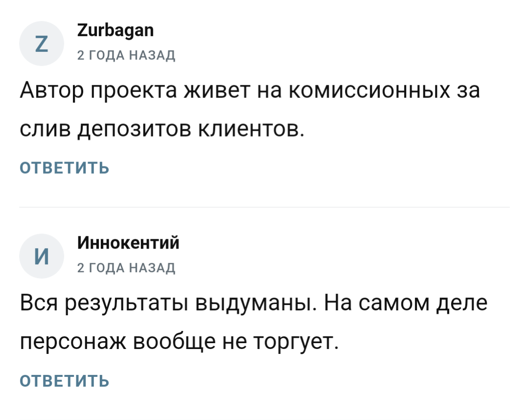Click the divider line between the comments
Screen dimensions: 528x420
click(264, 206)
